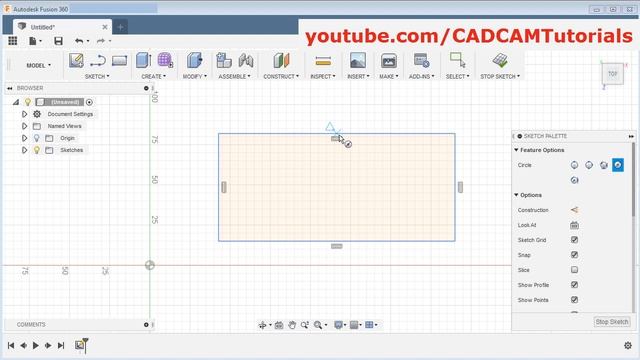Activate the Unsaved component radio button

click(x=89, y=102)
